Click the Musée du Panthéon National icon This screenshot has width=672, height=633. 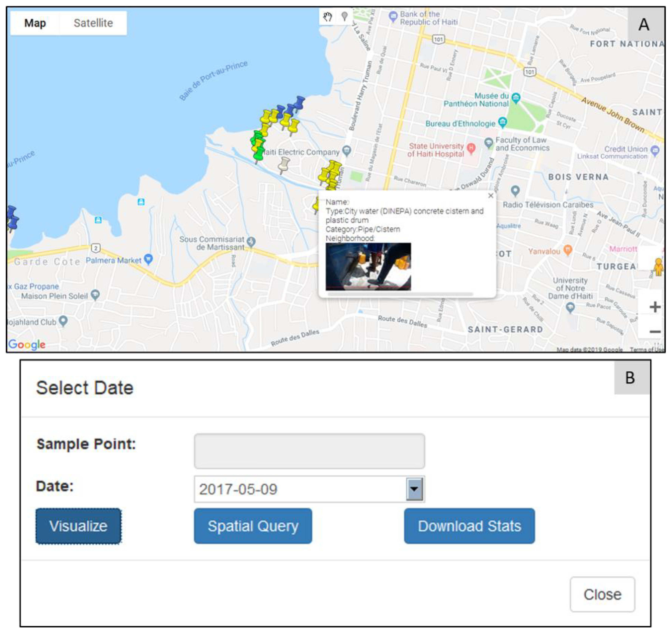[516, 98]
